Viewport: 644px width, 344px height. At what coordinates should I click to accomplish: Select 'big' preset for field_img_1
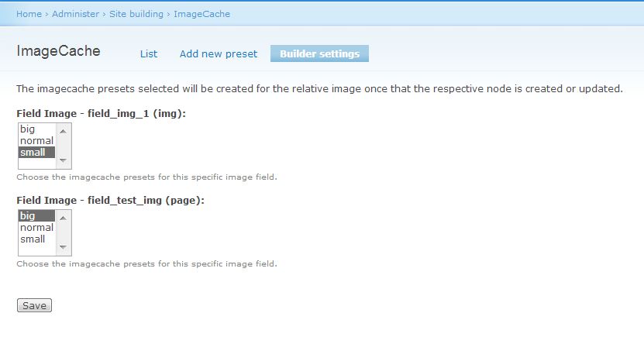point(37,129)
